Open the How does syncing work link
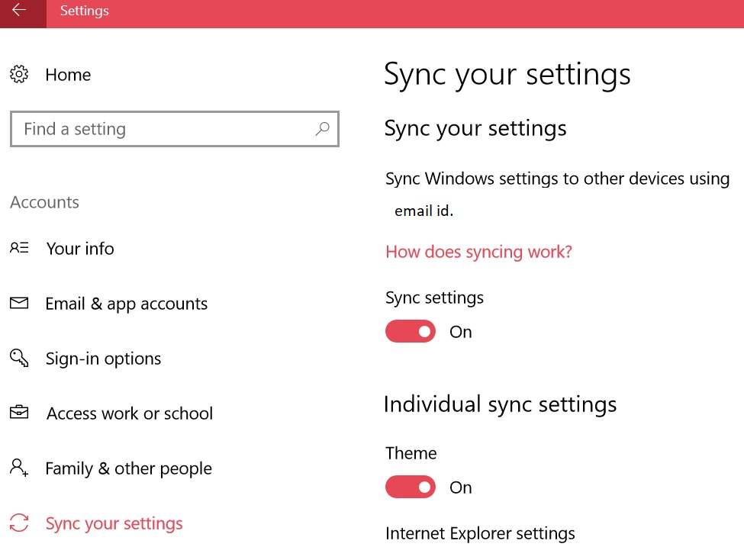 click(478, 252)
